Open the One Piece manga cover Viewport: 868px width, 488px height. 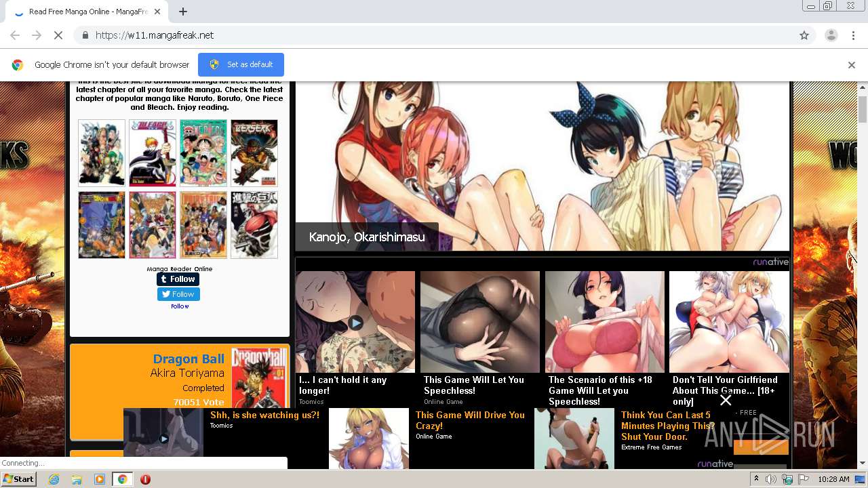(x=203, y=153)
